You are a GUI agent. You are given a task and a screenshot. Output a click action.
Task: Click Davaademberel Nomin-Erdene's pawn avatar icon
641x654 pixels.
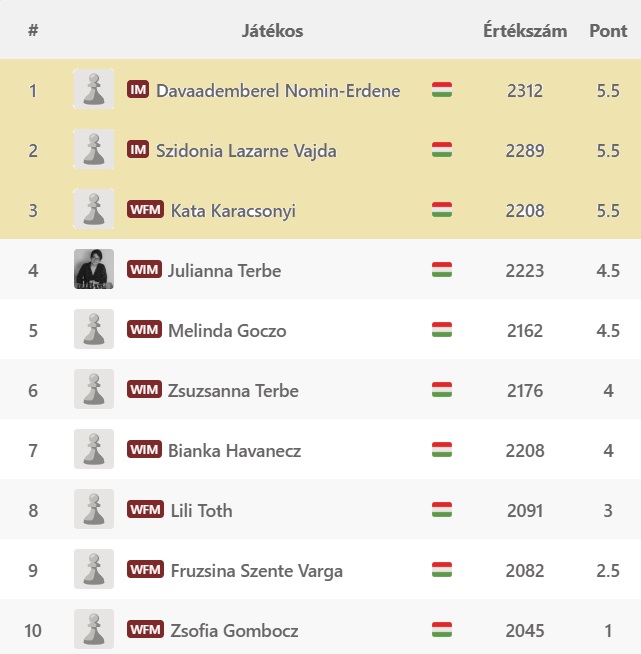[93, 90]
